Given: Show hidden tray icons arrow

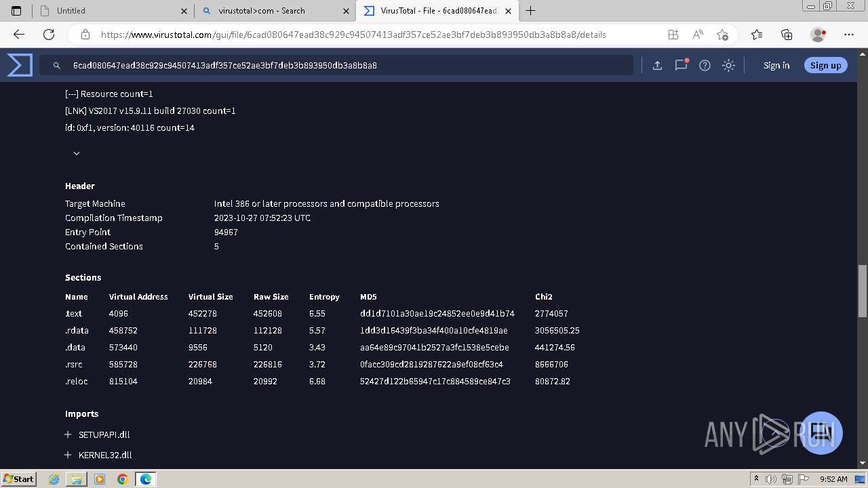Looking at the screenshot, I should [x=756, y=479].
